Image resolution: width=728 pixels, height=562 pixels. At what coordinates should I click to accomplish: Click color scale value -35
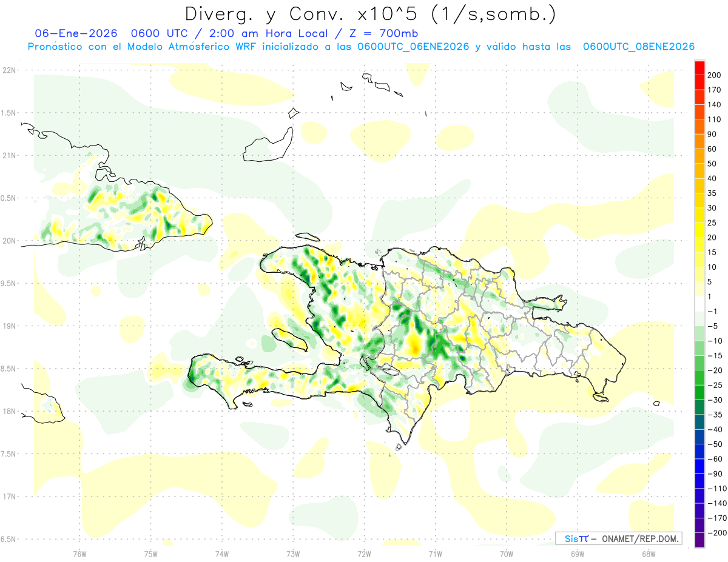point(715,415)
